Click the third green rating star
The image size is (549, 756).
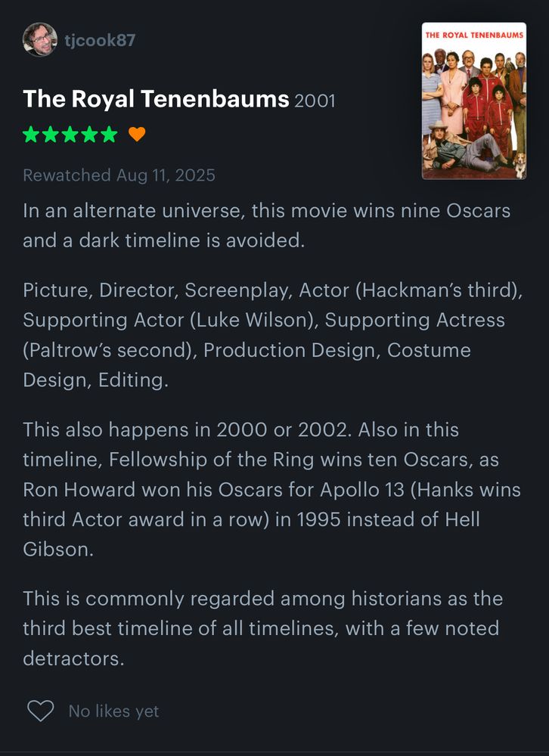tap(70, 134)
